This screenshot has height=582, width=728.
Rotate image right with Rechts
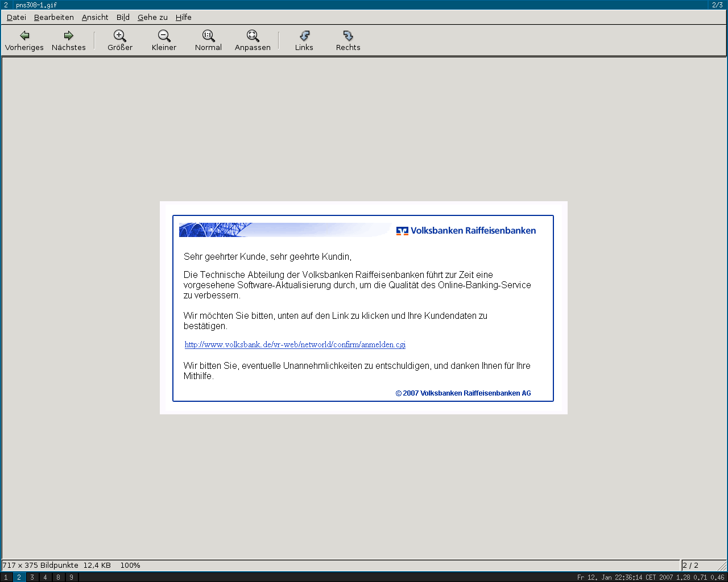click(348, 41)
